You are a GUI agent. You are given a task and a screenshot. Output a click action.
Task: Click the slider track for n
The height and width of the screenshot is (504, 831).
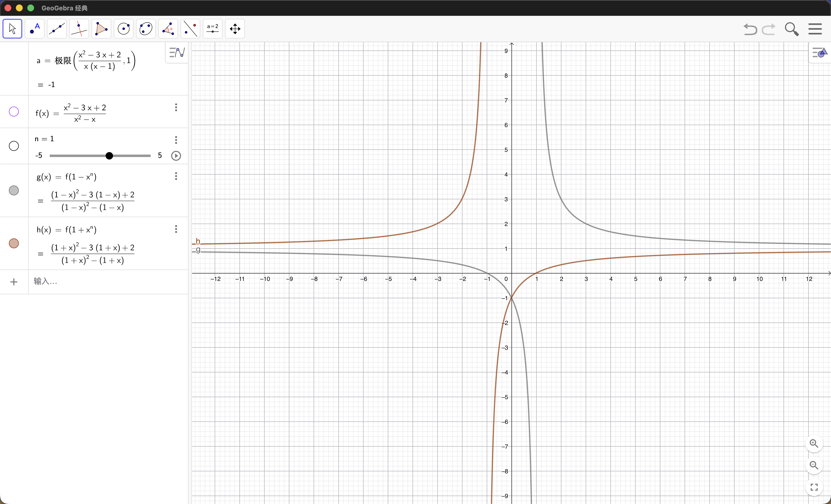point(78,156)
